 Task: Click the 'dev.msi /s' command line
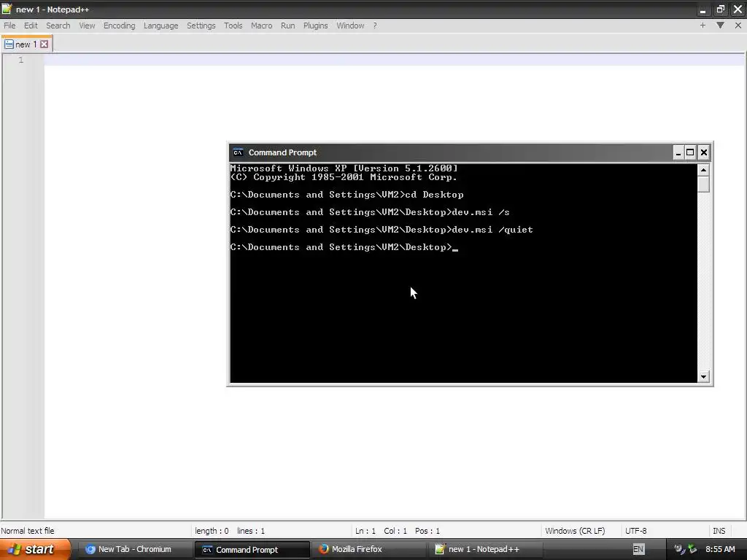(370, 212)
